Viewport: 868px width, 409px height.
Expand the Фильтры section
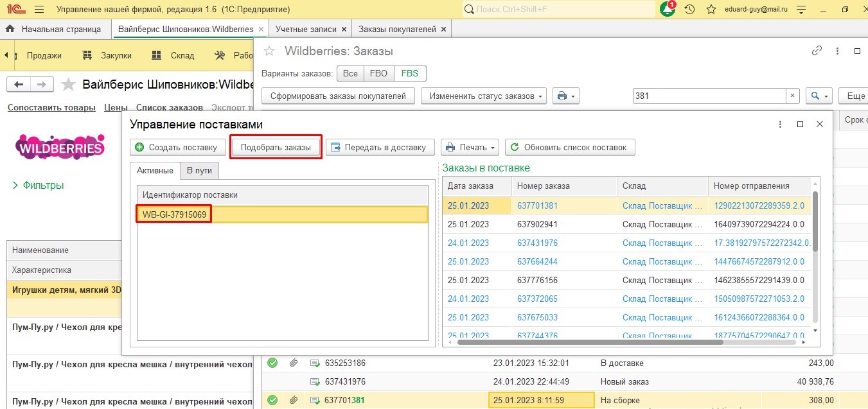(39, 186)
